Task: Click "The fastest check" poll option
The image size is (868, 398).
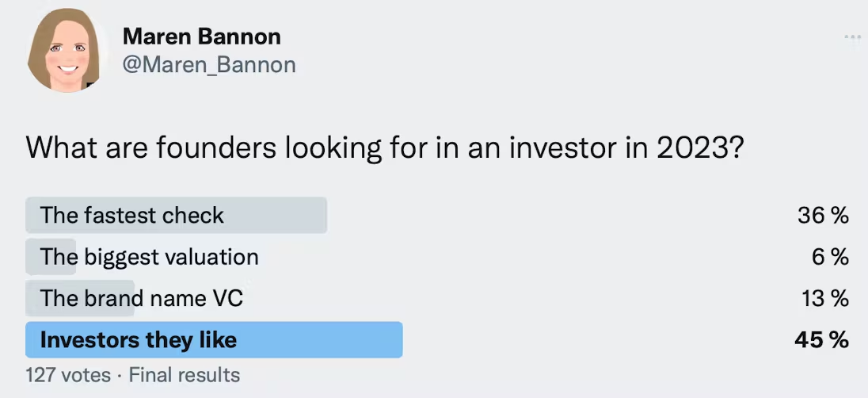Action: 132,215
